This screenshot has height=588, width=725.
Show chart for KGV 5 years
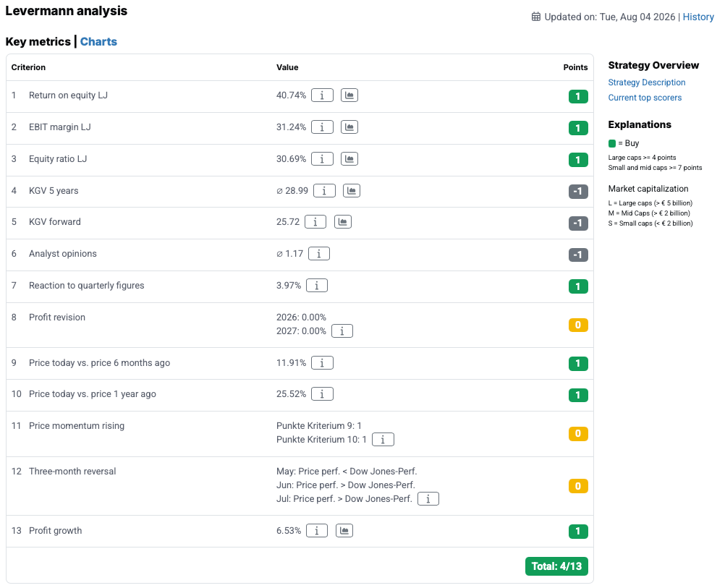coord(352,190)
